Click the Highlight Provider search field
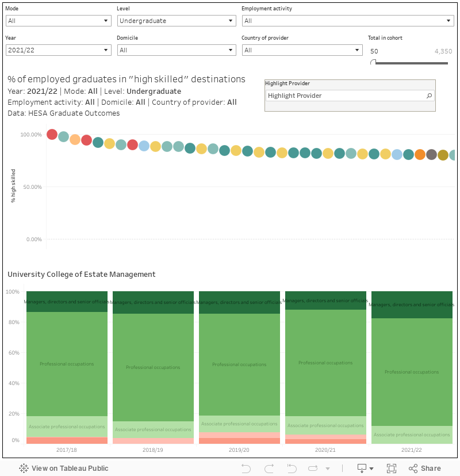This screenshot has width=460, height=476. point(345,96)
